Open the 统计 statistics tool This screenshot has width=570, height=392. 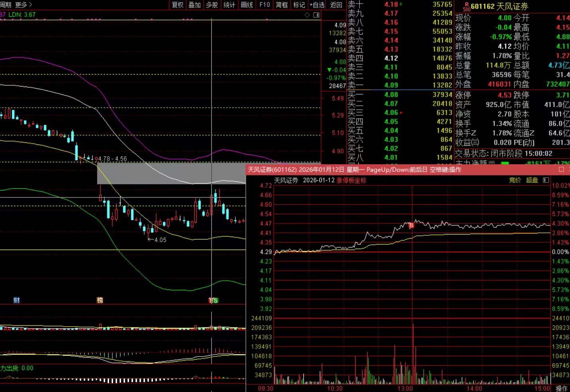point(229,5)
